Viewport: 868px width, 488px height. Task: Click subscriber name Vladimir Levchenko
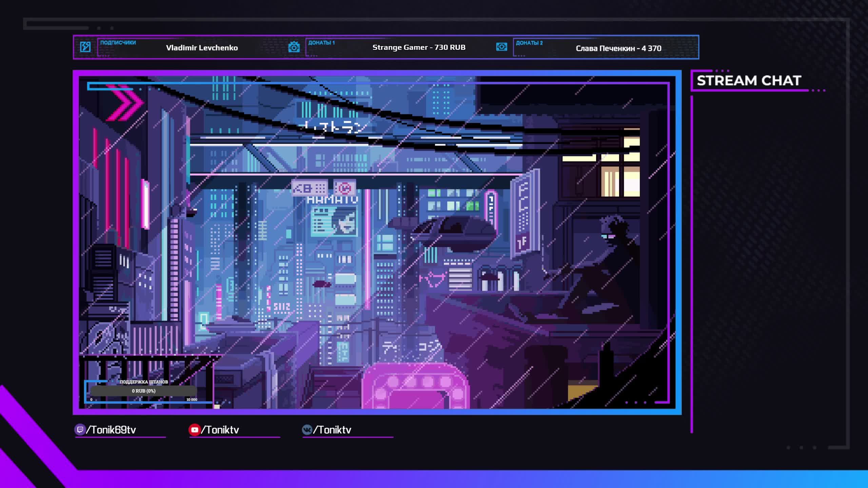pos(202,48)
